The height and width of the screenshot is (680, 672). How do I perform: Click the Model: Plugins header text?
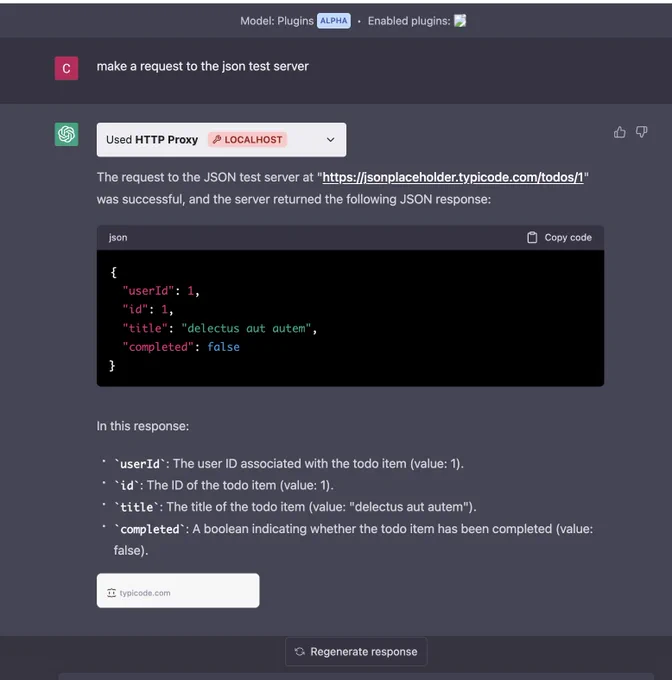277,21
